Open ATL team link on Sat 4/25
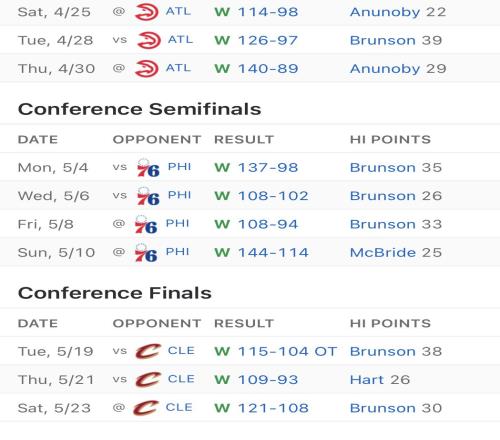This screenshot has height=440, width=500. [178, 11]
